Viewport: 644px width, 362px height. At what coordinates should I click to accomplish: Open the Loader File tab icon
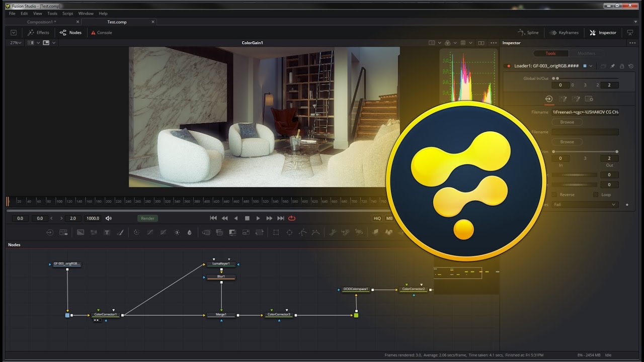click(x=549, y=99)
